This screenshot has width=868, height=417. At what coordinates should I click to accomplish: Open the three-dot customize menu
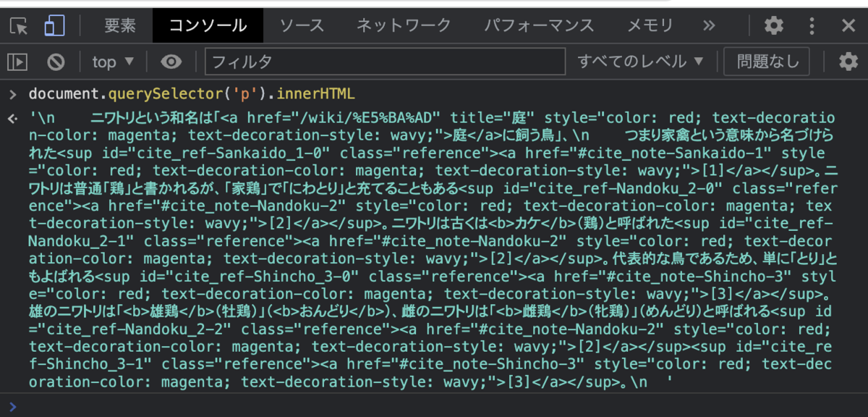coord(812,26)
